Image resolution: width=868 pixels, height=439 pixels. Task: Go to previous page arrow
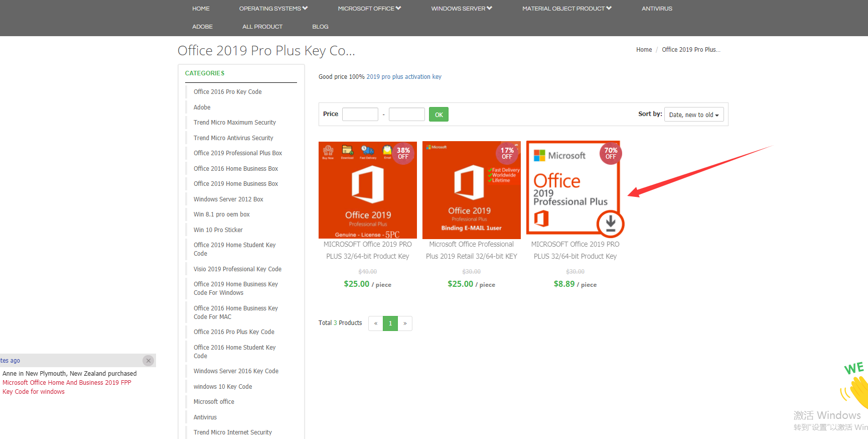[375, 323]
